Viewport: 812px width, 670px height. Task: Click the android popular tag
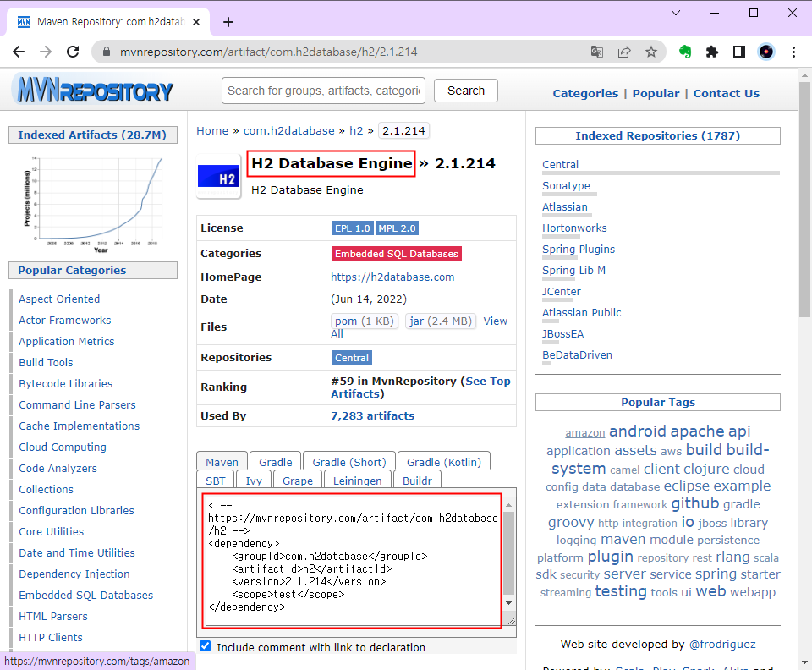click(x=638, y=431)
